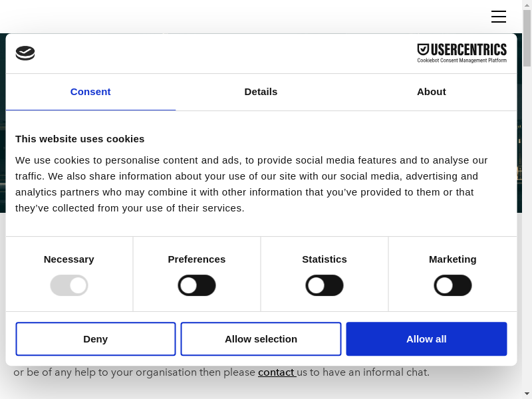Enable the Preferences cookies toggle
Image resolution: width=532 pixels, height=399 pixels.
(x=197, y=285)
